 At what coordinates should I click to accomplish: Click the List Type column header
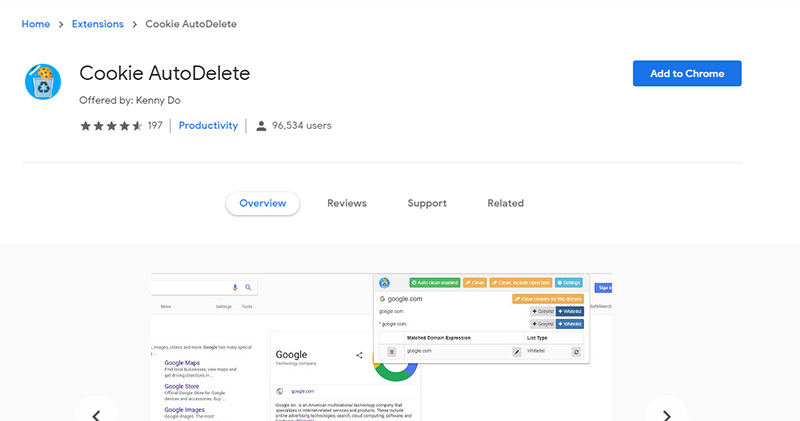537,338
